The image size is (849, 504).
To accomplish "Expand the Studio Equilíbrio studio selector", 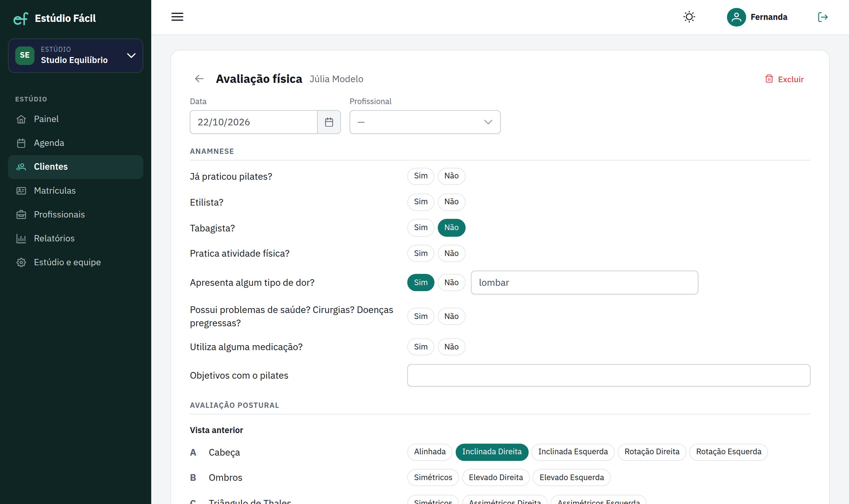I will pos(75,55).
